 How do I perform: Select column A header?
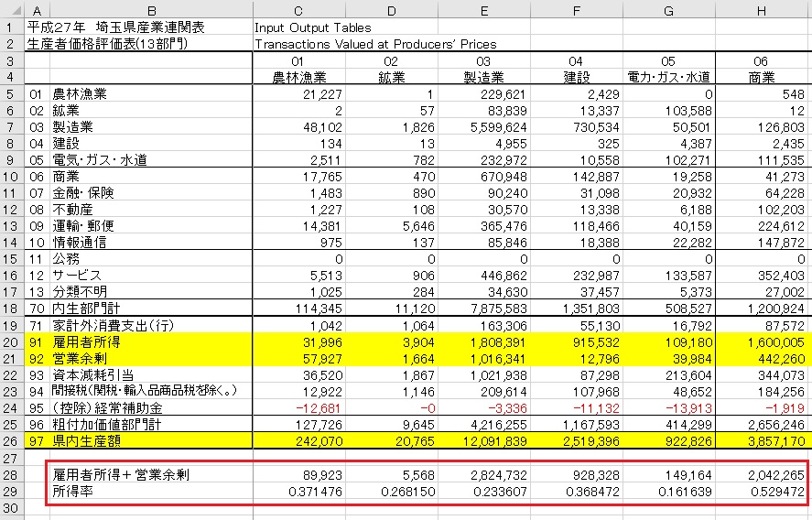pos(38,10)
